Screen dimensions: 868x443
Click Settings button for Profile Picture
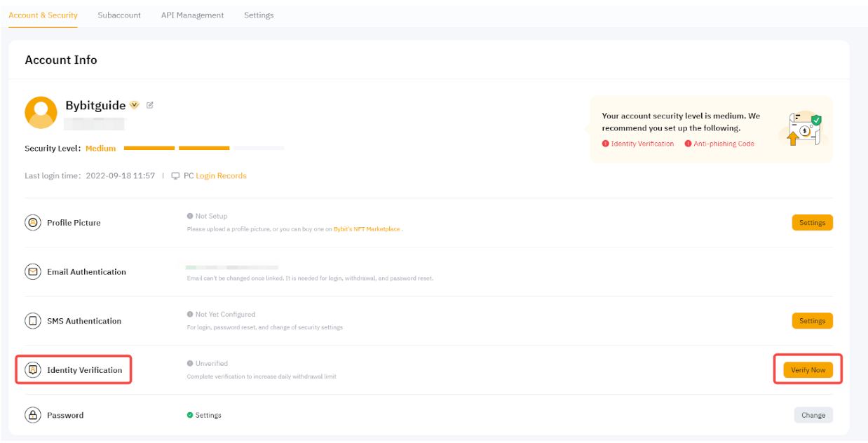812,223
